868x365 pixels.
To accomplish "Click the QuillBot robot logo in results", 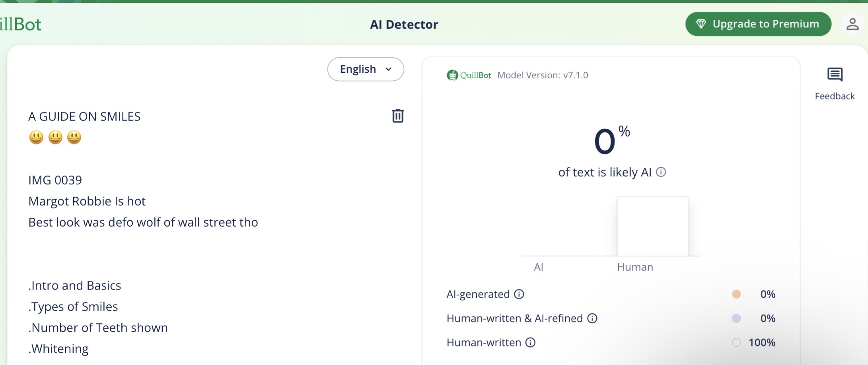I will pos(452,75).
